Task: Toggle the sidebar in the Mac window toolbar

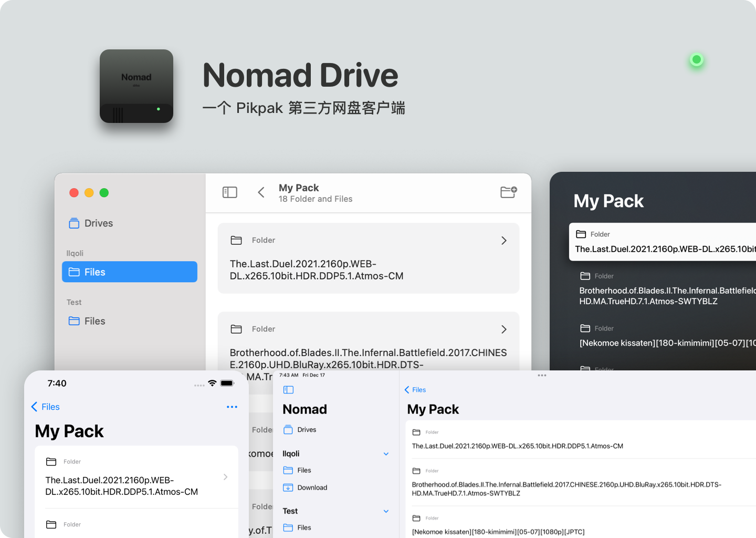Action: coord(230,192)
